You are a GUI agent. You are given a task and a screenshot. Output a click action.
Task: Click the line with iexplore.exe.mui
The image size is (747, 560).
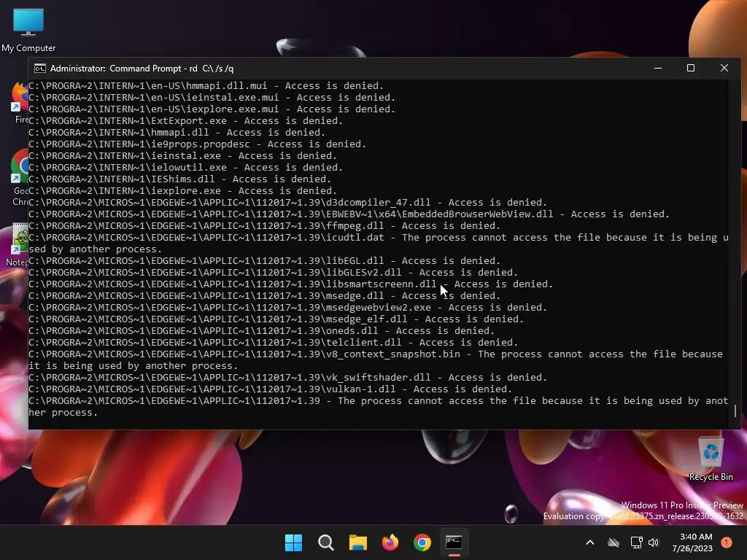click(x=212, y=109)
